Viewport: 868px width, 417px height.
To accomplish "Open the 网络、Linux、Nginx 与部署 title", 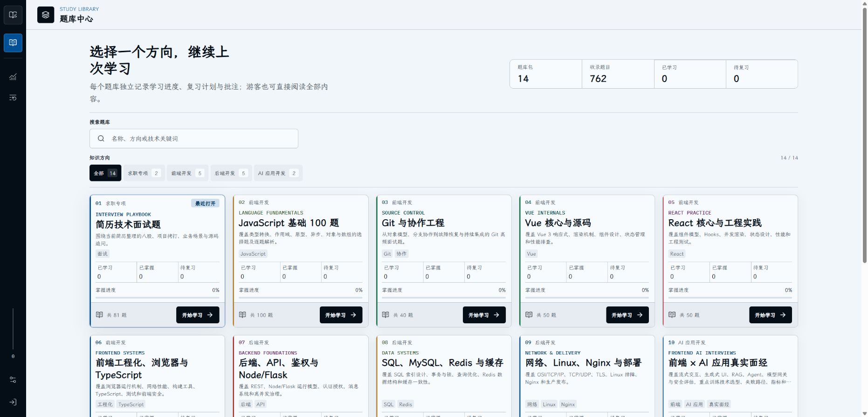I will [x=583, y=362].
